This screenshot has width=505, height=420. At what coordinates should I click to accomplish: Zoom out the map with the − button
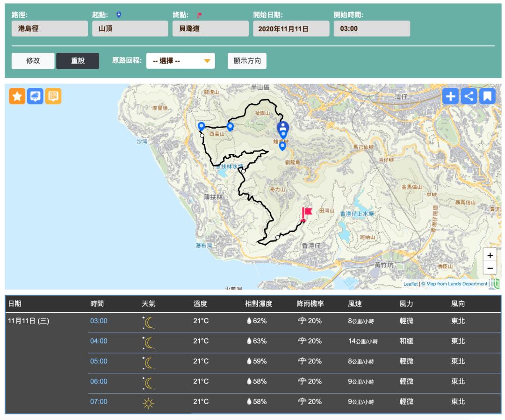[x=490, y=268]
